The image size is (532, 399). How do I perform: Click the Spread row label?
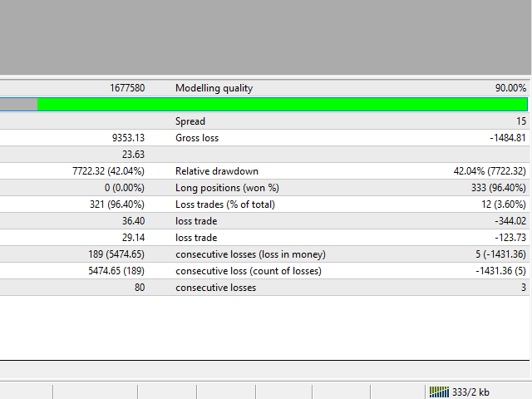pos(190,121)
